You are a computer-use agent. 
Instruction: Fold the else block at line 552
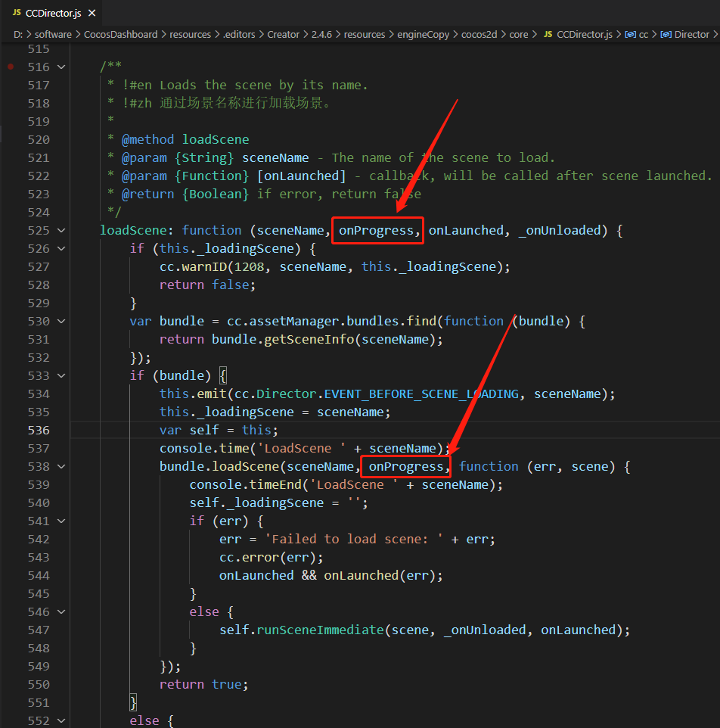point(61,720)
